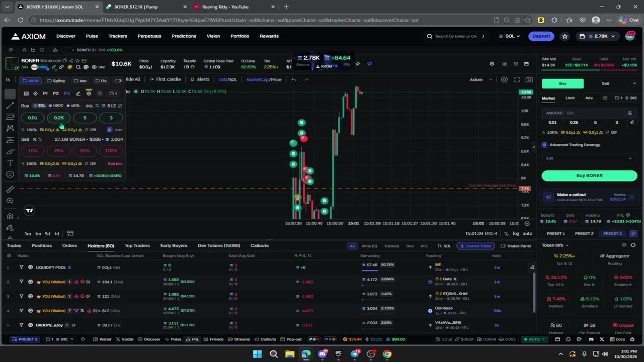Switch chart between USD and SOL
Image resolution: width=644 pixels, height=362 pixels.
tap(227, 79)
